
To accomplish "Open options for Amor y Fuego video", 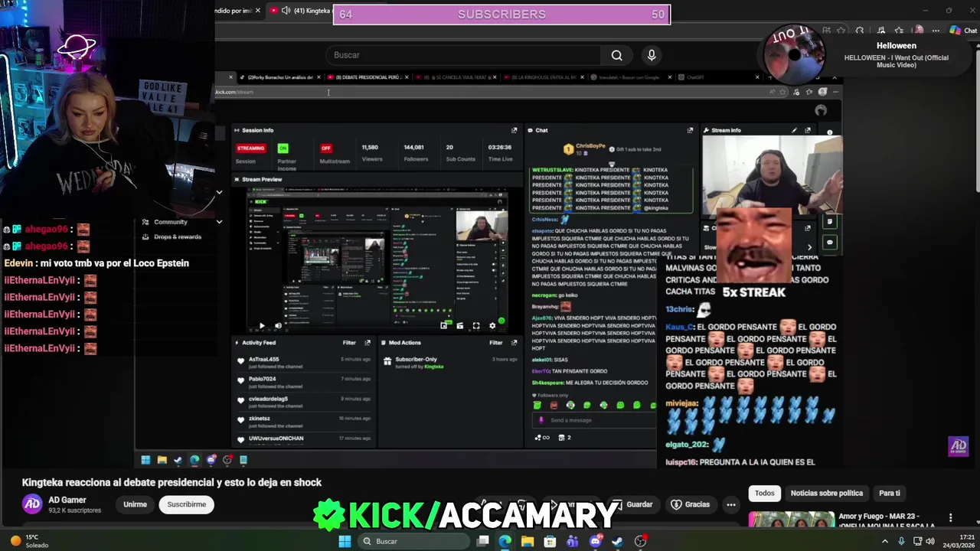I will pyautogui.click(x=950, y=518).
